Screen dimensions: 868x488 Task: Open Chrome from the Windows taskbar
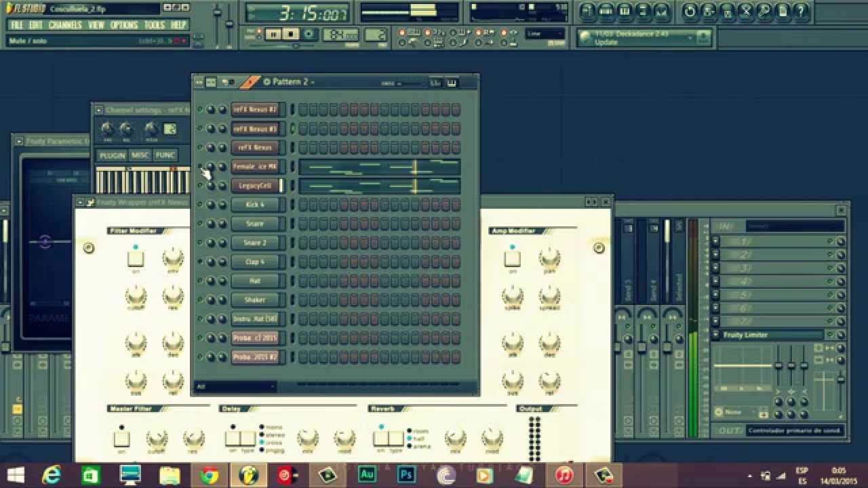(x=209, y=476)
